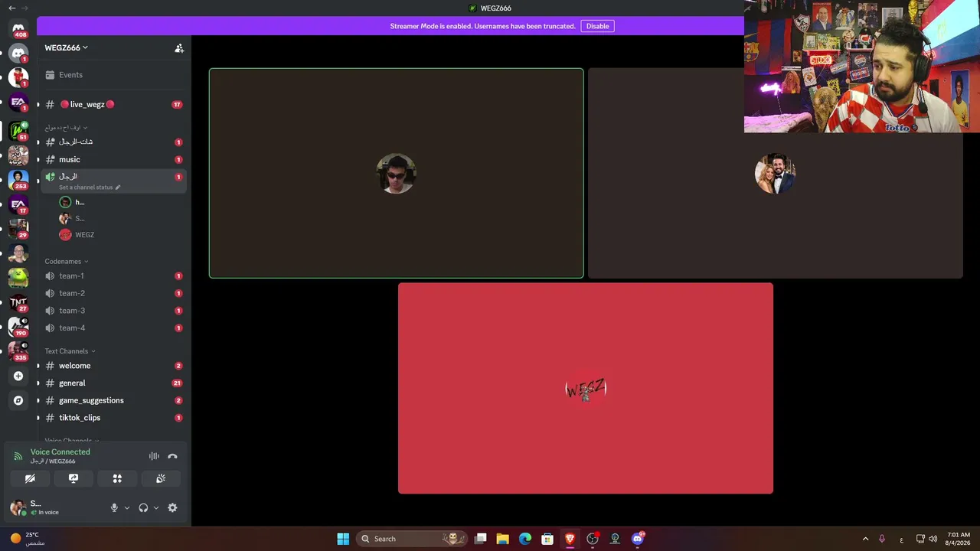Screen dimensions: 980x551
Task: Open the server with TNT logo
Action: pyautogui.click(x=18, y=302)
